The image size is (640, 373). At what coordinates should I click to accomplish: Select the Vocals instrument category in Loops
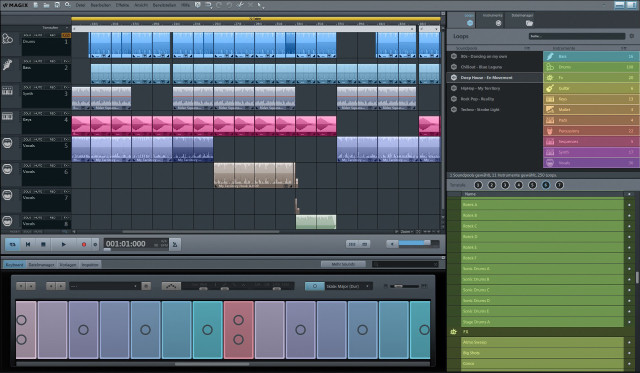[591, 163]
